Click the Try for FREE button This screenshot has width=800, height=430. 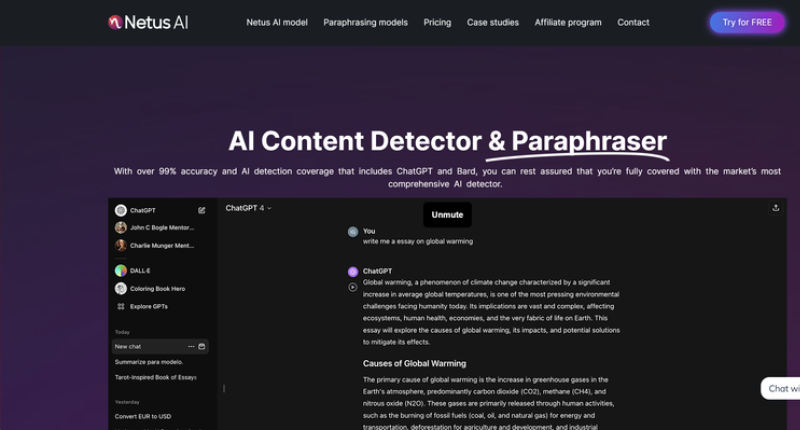747,22
